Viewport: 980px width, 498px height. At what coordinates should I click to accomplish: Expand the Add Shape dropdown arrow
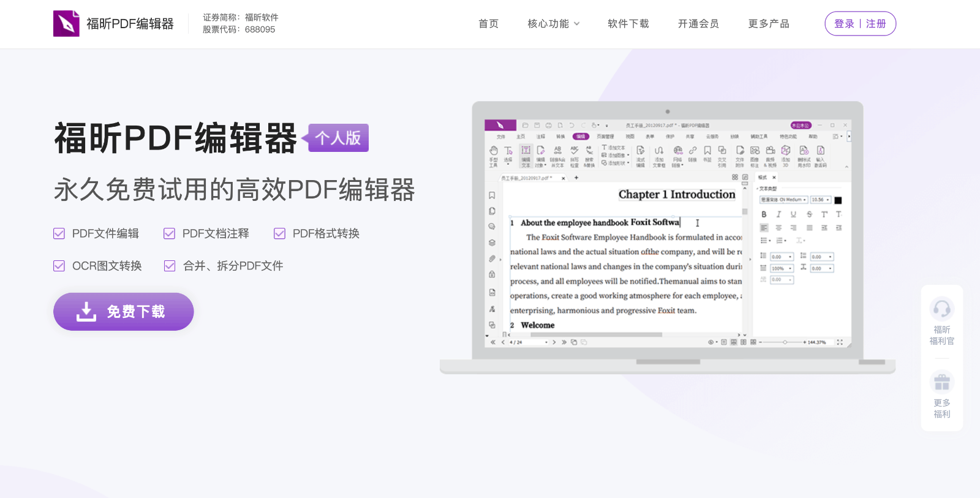628,163
